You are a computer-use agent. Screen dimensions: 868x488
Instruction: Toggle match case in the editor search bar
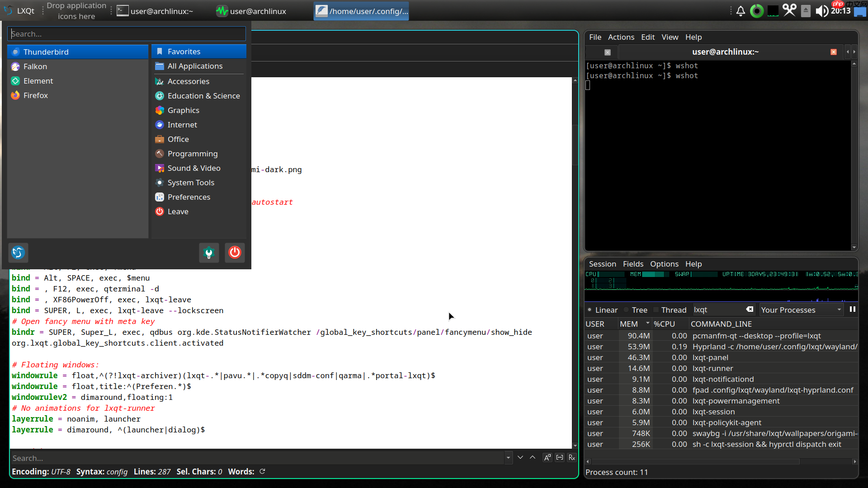click(547, 458)
